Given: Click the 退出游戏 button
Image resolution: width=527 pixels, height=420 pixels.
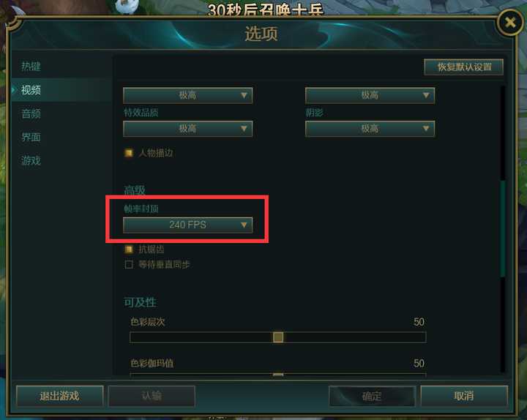Looking at the screenshot, I should point(60,396).
